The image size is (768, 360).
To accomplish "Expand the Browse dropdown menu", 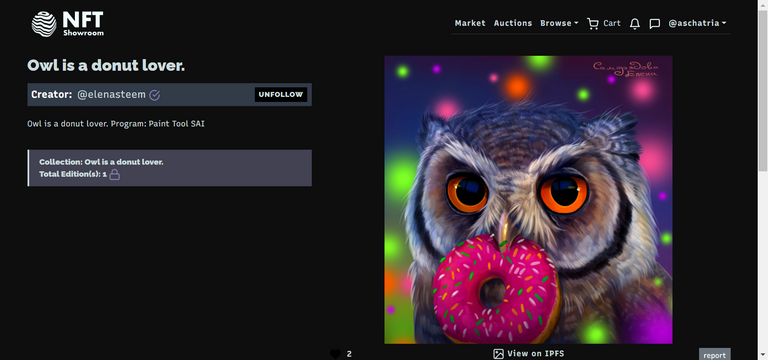I will point(559,23).
